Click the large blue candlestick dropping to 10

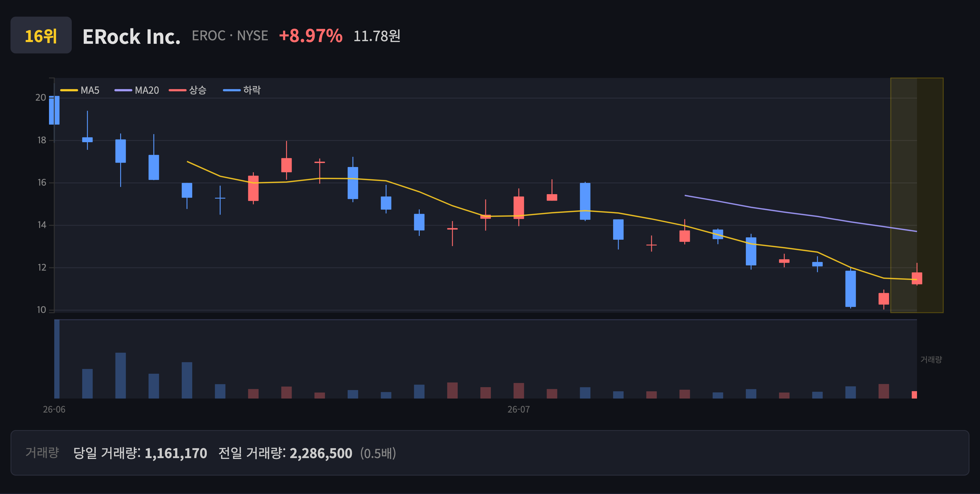tap(851, 288)
